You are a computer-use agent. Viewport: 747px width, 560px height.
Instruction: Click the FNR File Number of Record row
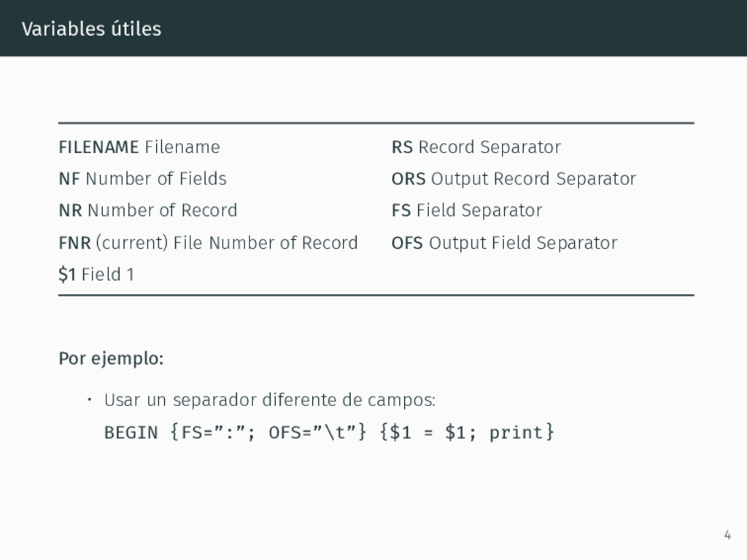(x=208, y=243)
